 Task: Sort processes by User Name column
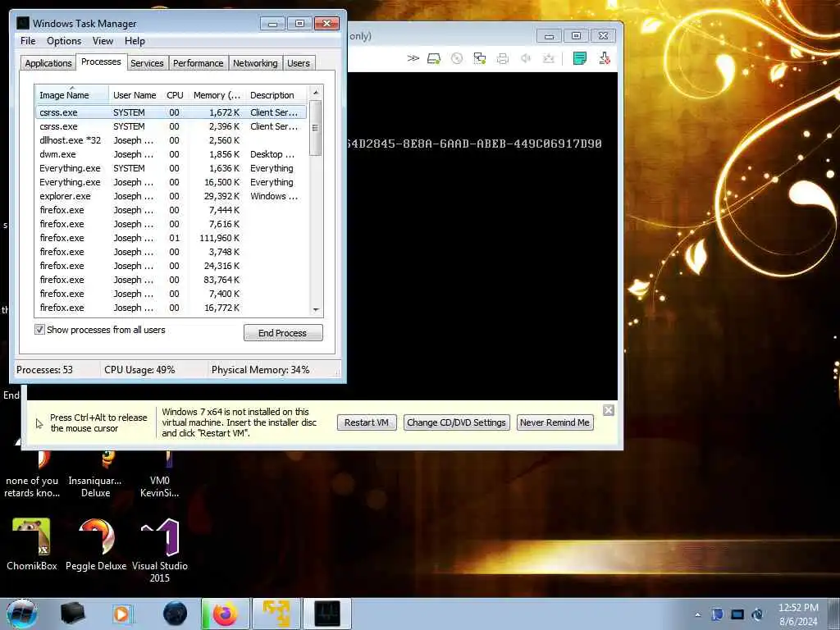[135, 95]
